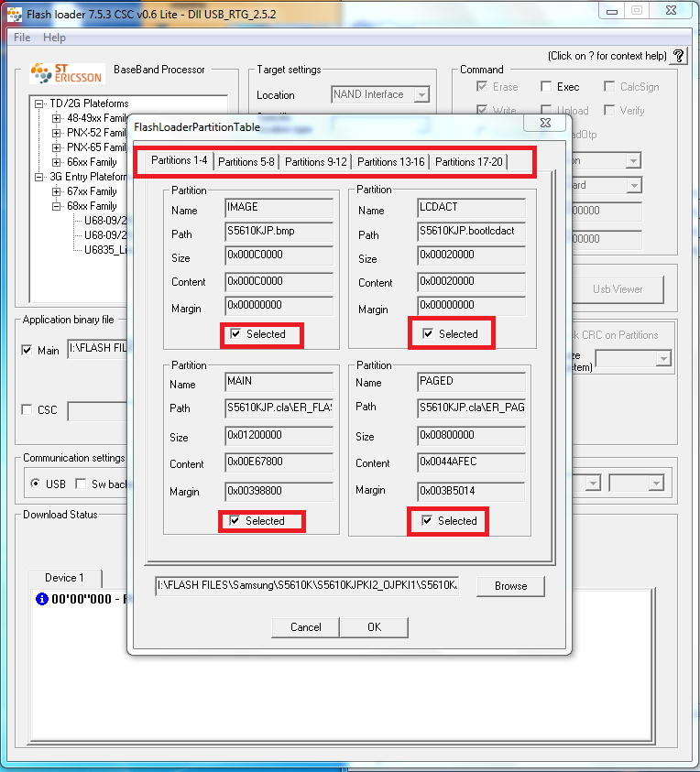Viewport: 700px width, 772px height.
Task: Toggle Selected checkbox for PAGED partition
Action: [x=427, y=520]
